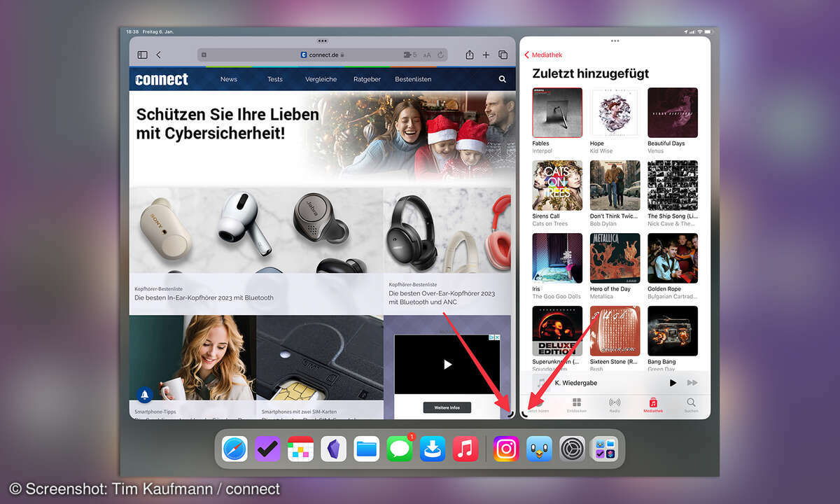Open the News menu item

pyautogui.click(x=229, y=79)
